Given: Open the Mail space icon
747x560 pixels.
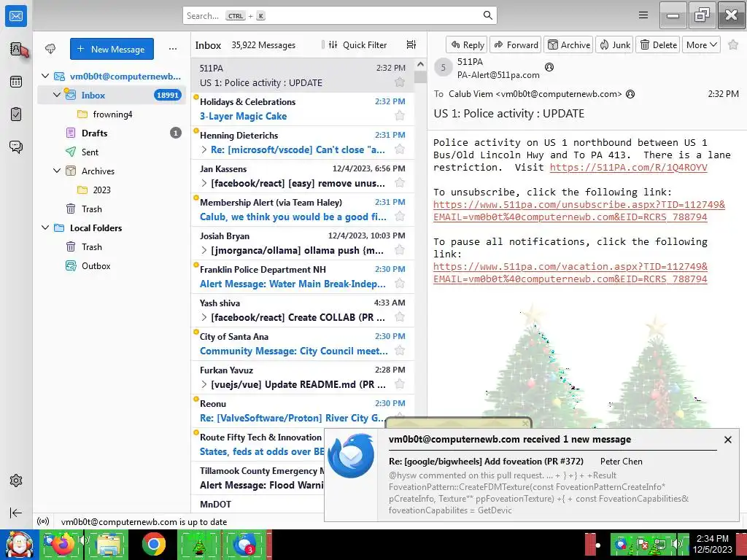Looking at the screenshot, I should 16,16.
